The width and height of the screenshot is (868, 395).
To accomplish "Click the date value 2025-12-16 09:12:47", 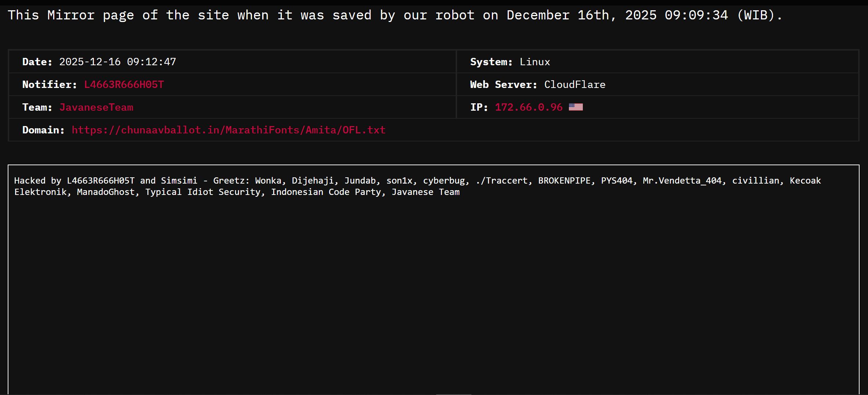I will click(x=118, y=62).
